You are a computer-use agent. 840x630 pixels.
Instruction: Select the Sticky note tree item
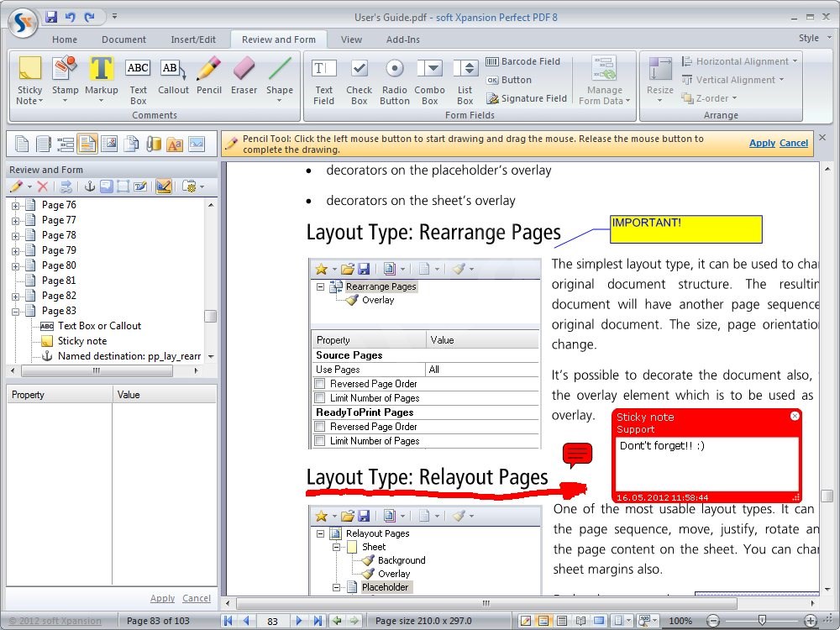[82, 341]
